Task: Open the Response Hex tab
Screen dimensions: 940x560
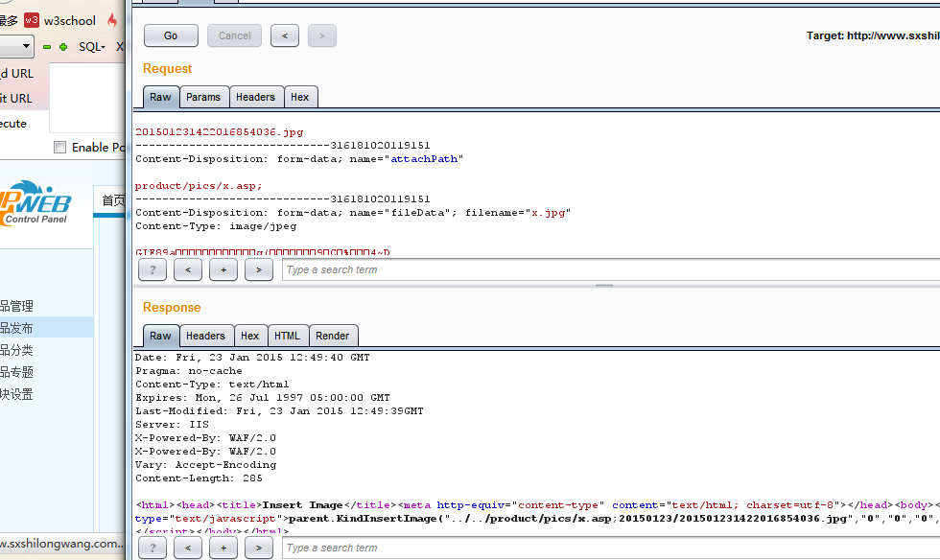Action: click(x=250, y=336)
